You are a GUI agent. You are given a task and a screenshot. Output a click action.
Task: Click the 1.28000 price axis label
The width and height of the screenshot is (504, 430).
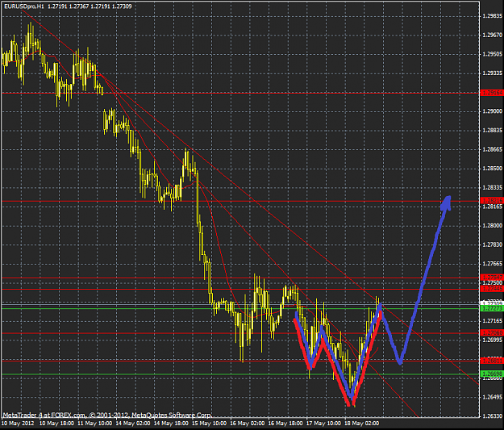tap(492, 225)
